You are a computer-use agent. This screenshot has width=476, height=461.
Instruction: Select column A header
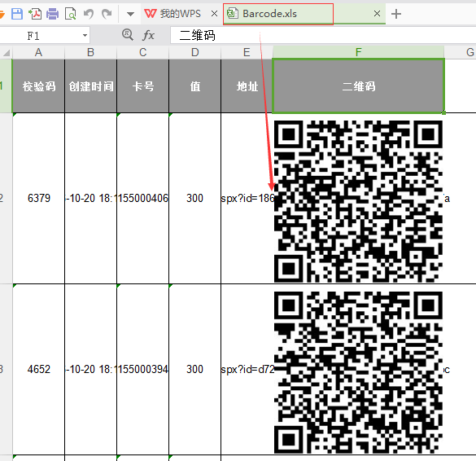38,53
